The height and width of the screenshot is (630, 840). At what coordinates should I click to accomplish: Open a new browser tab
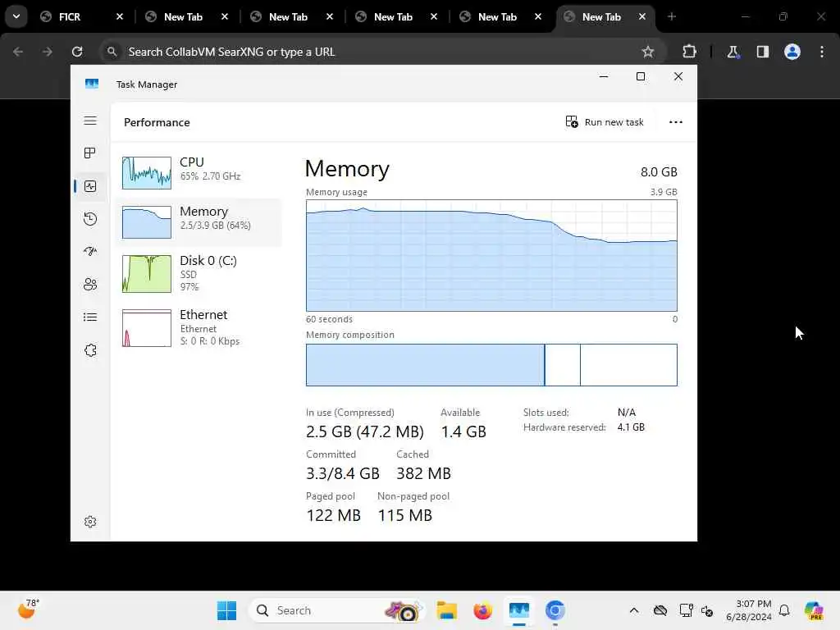[672, 16]
